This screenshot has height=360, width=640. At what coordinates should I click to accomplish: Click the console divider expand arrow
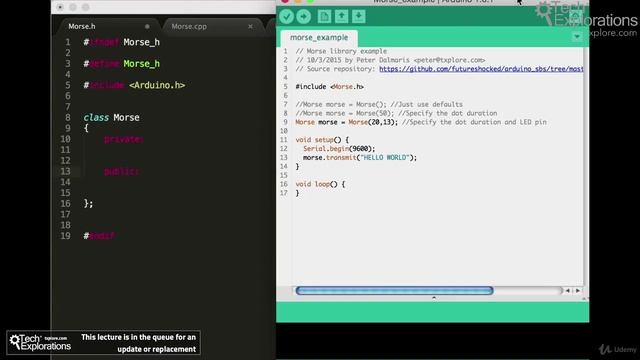click(x=434, y=298)
